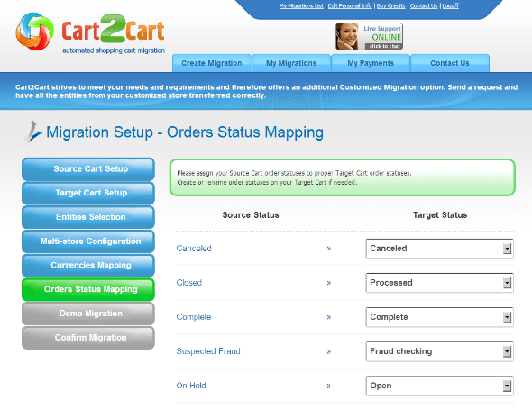Open Fraud checking target status dropdown

[439, 351]
